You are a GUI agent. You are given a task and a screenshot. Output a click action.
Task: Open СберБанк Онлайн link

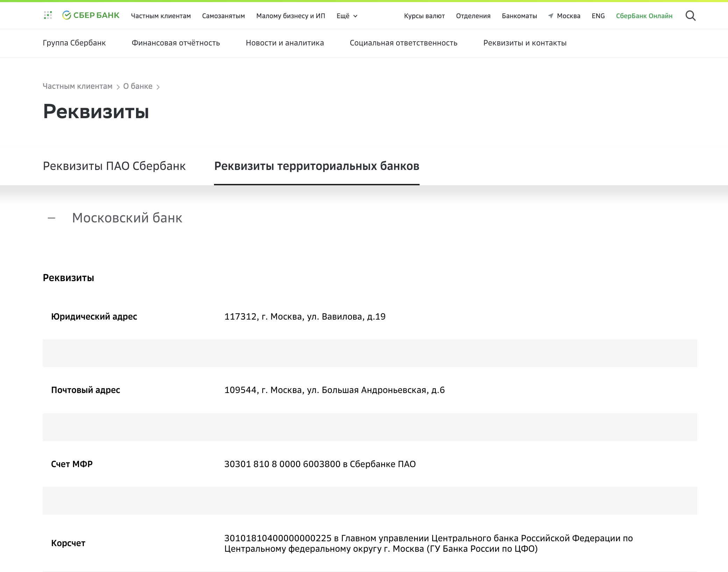(644, 16)
